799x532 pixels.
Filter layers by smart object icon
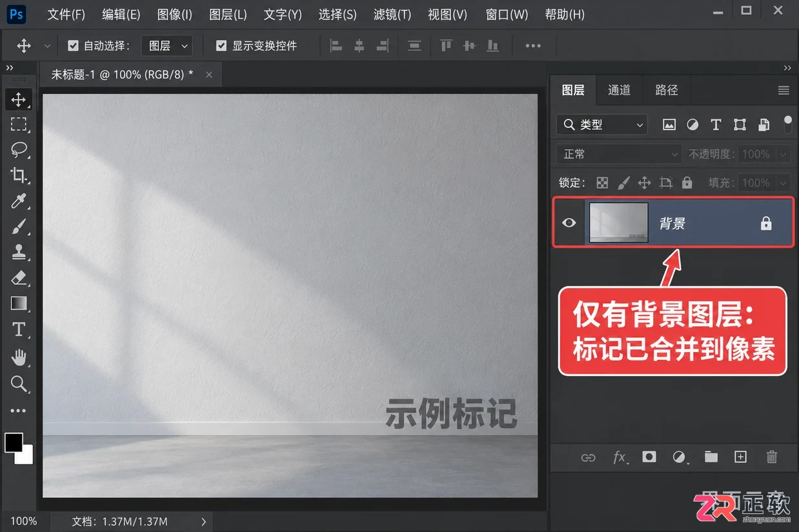tap(764, 124)
